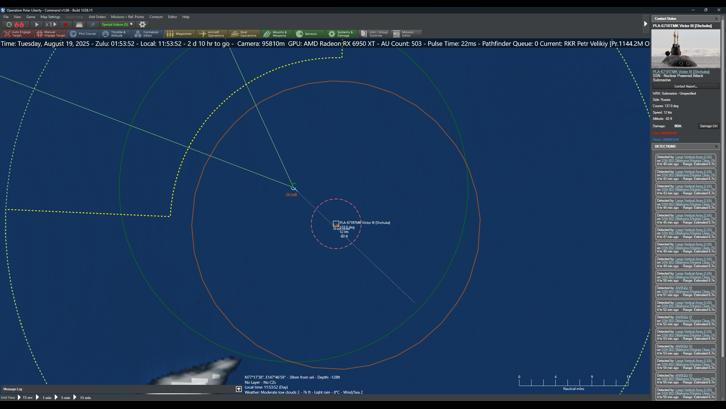Open the Missions + Ref. Points menu
726x409 pixels.
(x=127, y=17)
